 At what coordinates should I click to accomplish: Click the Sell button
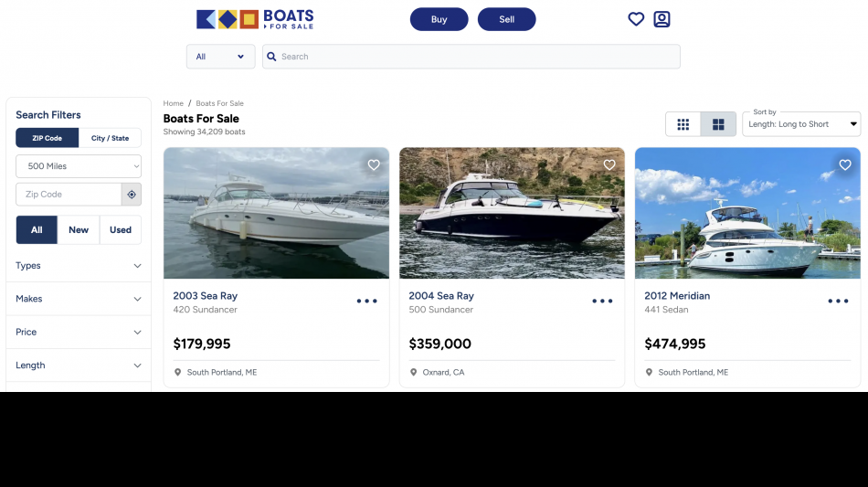[x=506, y=19]
